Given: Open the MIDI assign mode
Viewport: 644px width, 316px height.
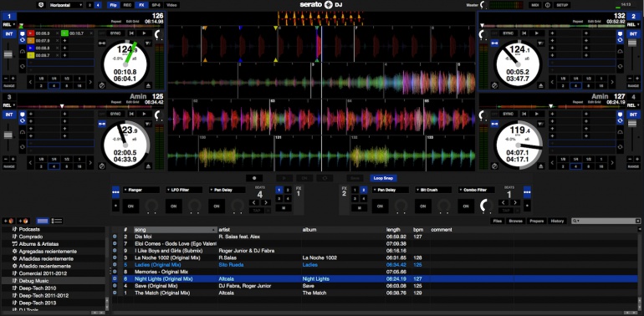Looking at the screenshot, I should (534, 5).
